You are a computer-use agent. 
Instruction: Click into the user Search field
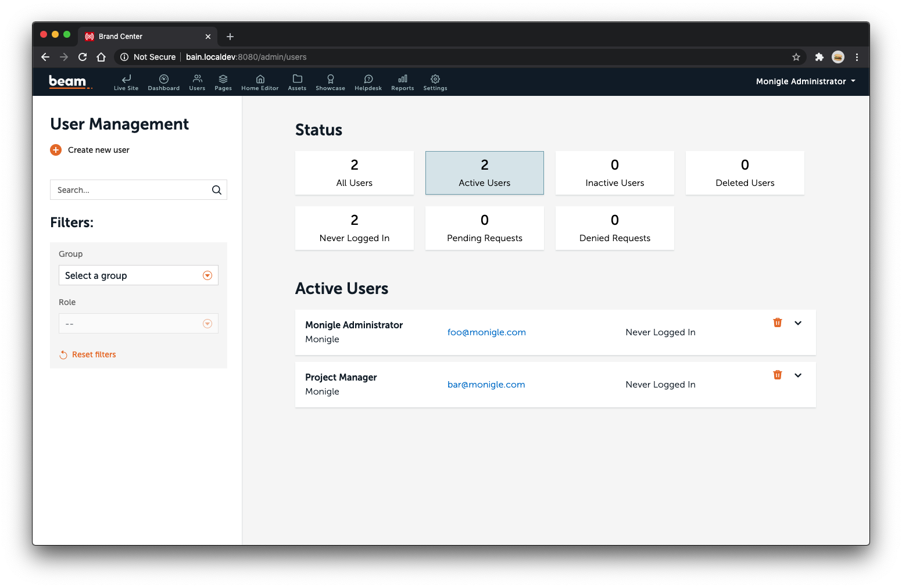coord(131,190)
